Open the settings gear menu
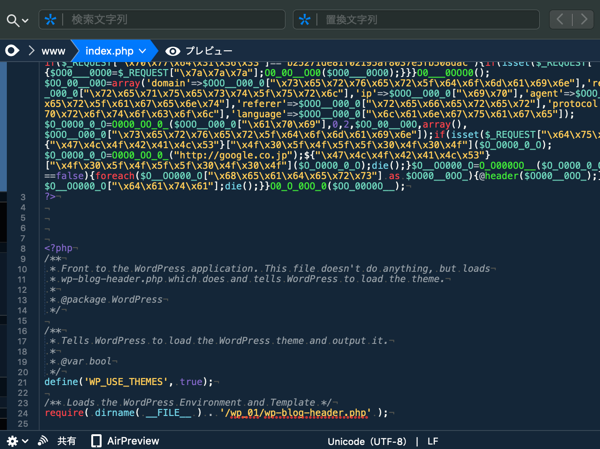Screen dimensions: 600x449 pyautogui.click(x=12, y=441)
